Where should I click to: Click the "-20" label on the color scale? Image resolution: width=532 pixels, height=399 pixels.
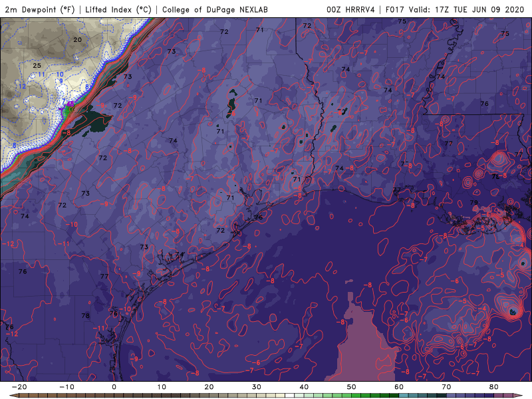point(19,387)
